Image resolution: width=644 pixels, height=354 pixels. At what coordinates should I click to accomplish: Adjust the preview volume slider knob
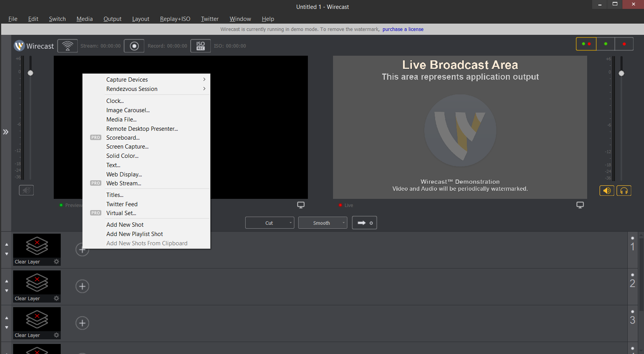click(x=31, y=73)
